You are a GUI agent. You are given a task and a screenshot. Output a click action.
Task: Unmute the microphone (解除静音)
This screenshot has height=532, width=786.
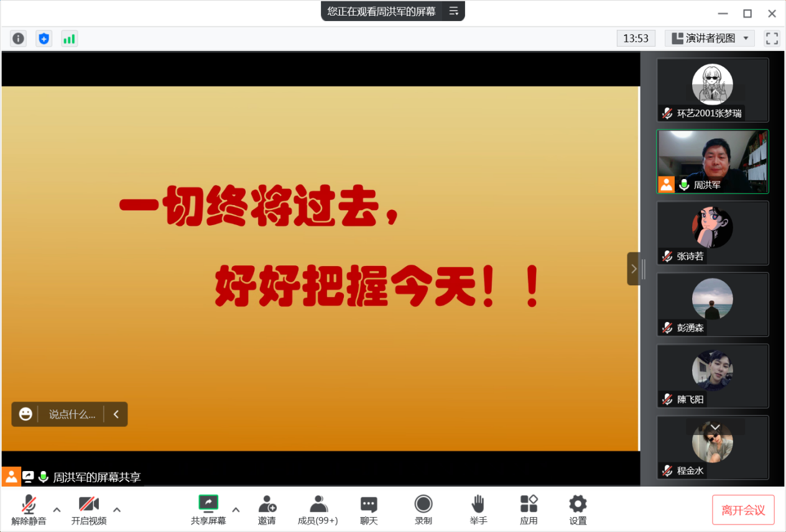coord(29,510)
